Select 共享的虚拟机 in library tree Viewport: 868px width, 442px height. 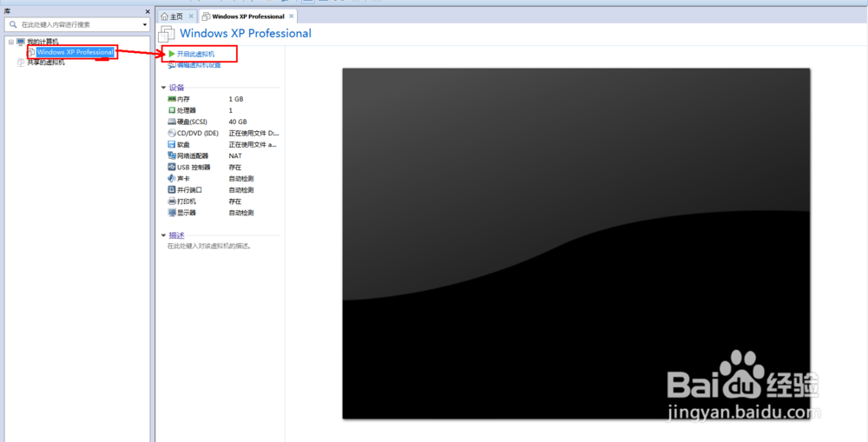(x=46, y=63)
